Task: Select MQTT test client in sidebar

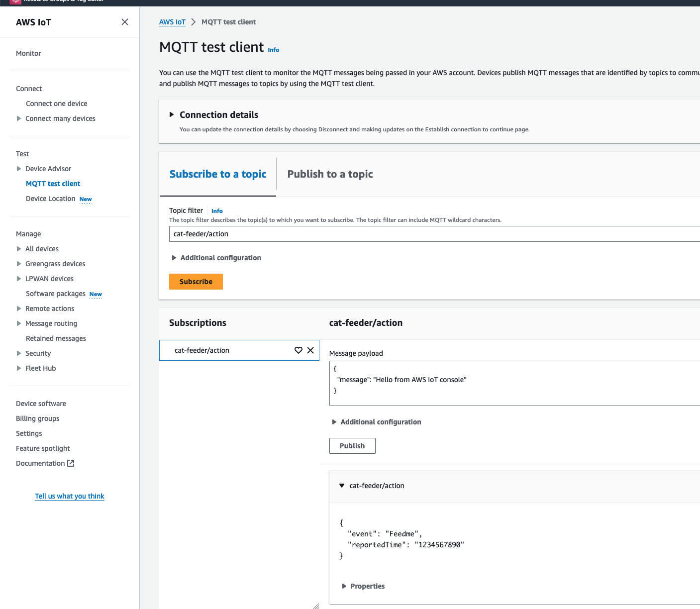Action: click(x=53, y=184)
